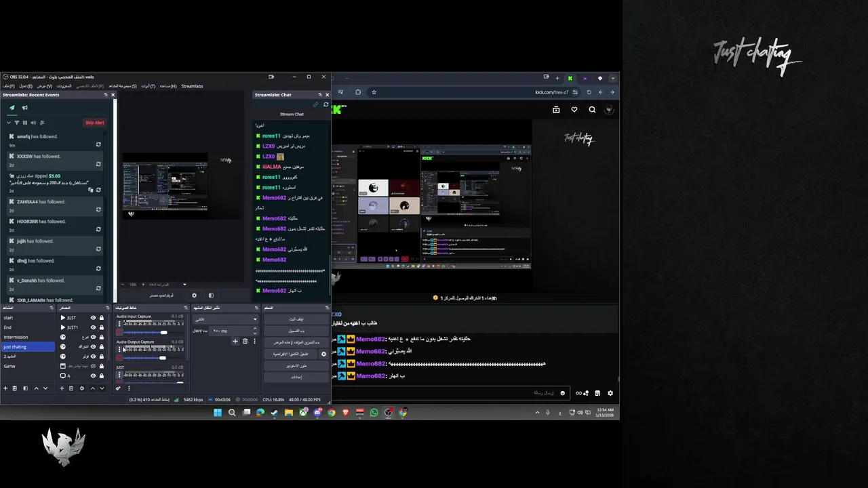Toggle visibility of source A
868x488 pixels.
coord(93,375)
